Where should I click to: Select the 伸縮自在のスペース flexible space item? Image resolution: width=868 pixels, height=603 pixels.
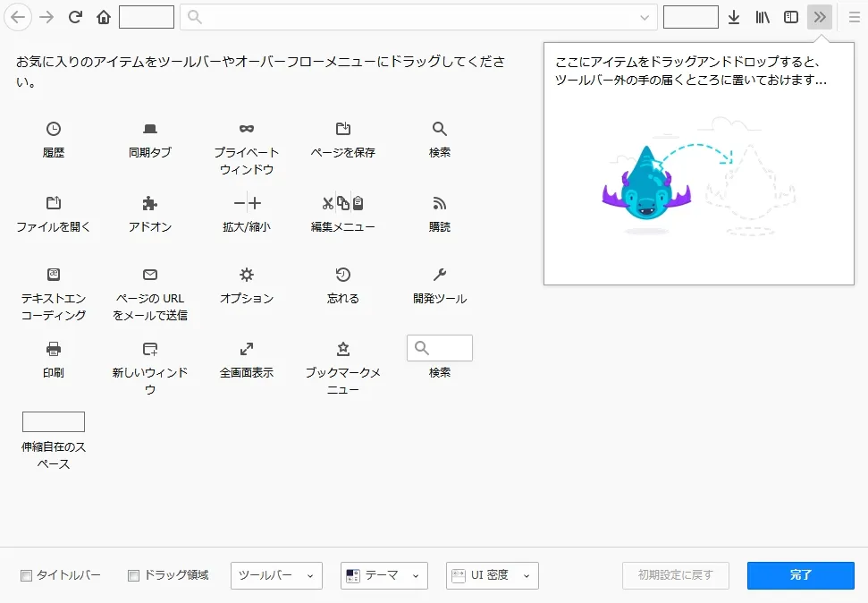coord(53,421)
